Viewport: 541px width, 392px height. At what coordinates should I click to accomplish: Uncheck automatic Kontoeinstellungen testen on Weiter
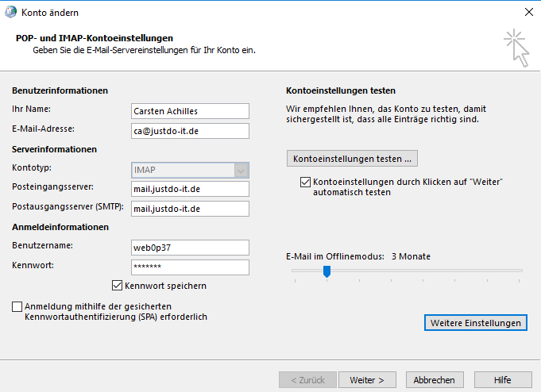(x=305, y=182)
